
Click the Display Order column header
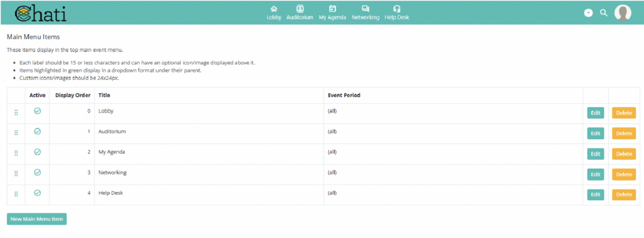tap(73, 95)
